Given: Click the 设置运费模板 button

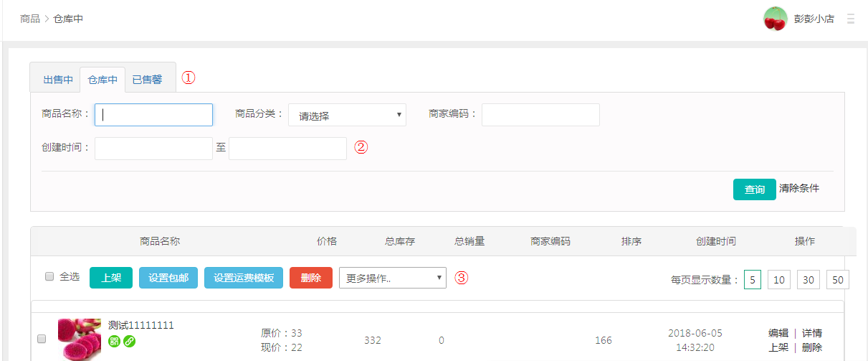Looking at the screenshot, I should pyautogui.click(x=244, y=278).
